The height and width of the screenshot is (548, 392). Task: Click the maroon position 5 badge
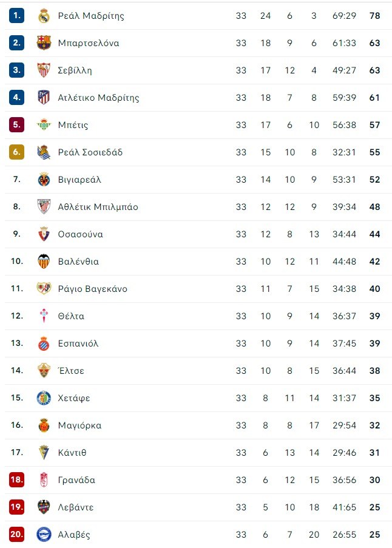point(16,125)
